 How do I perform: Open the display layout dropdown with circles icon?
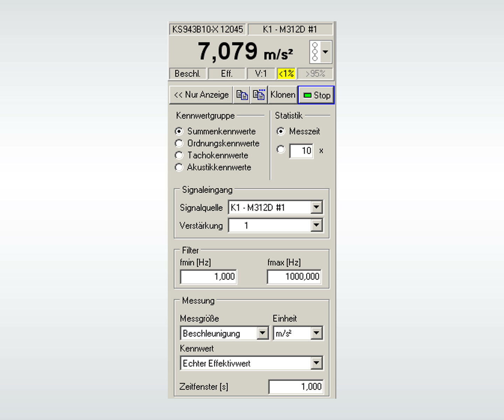pos(321,52)
